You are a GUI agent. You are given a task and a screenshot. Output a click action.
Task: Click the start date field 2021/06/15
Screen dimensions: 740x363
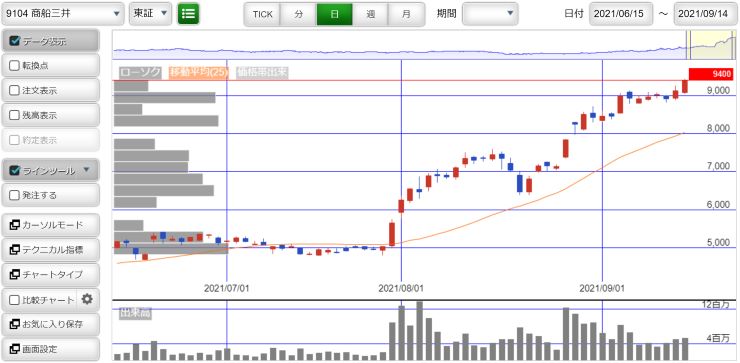pos(621,14)
